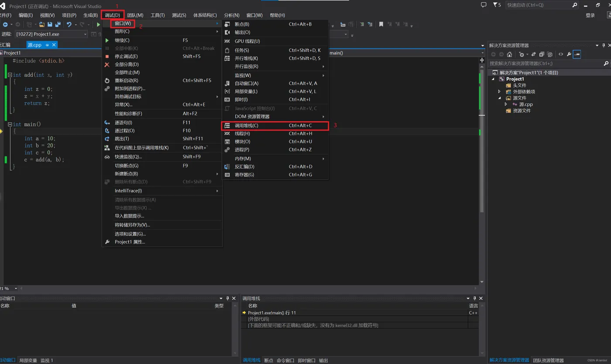611x364 pixels.
Task: Open the 调试(D) menu
Action: pos(112,15)
